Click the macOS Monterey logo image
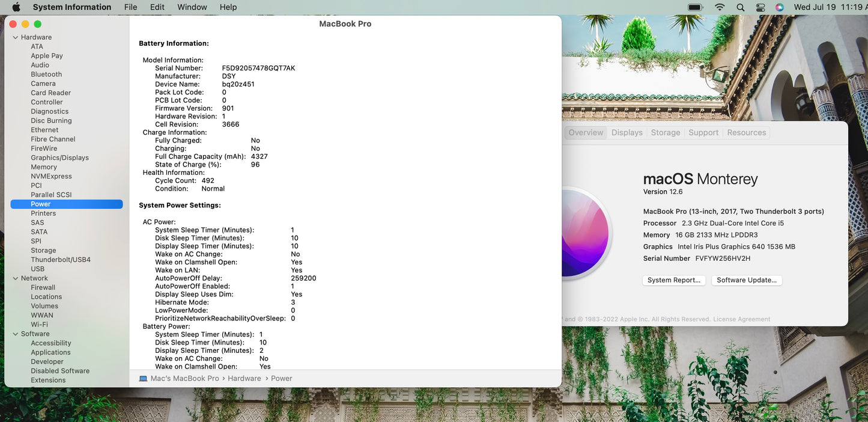Image resolution: width=868 pixels, height=422 pixels. coord(586,233)
